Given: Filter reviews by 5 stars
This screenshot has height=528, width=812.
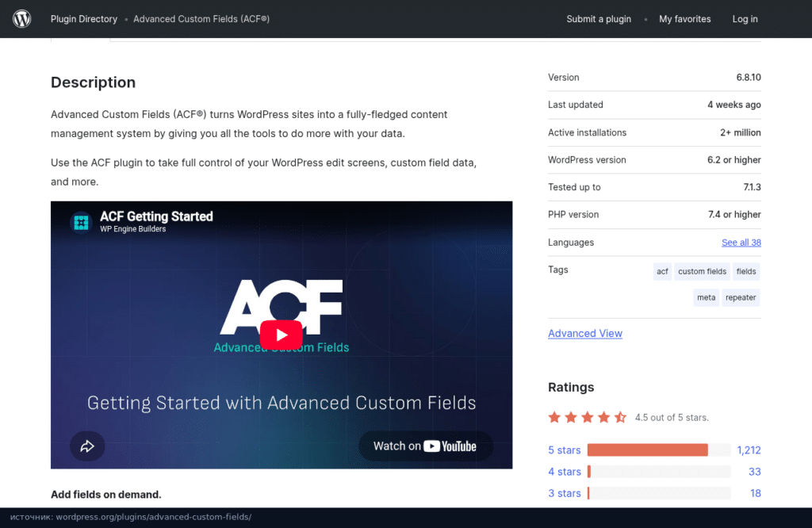Looking at the screenshot, I should click(x=565, y=450).
